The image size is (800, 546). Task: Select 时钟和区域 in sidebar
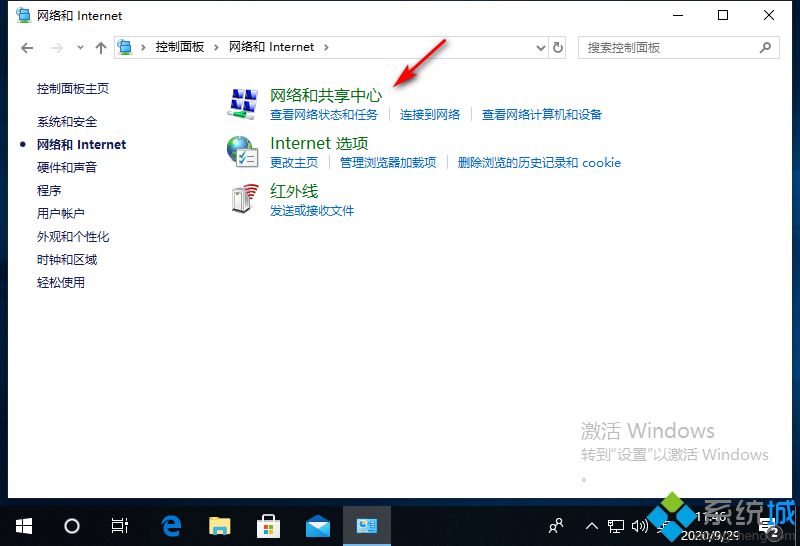tap(67, 260)
